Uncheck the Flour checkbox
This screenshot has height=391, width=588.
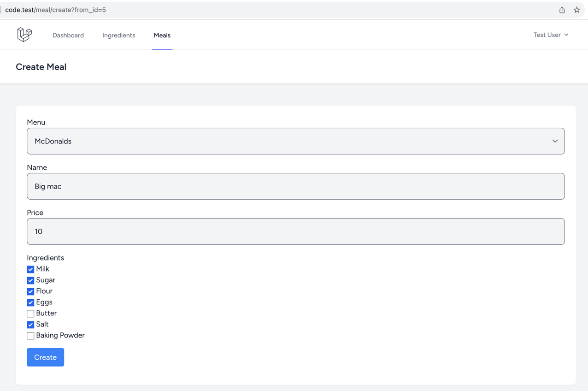[x=30, y=291]
